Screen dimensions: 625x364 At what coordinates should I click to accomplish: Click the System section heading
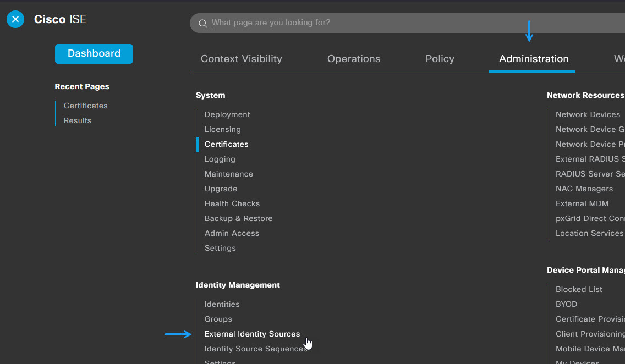(211, 95)
